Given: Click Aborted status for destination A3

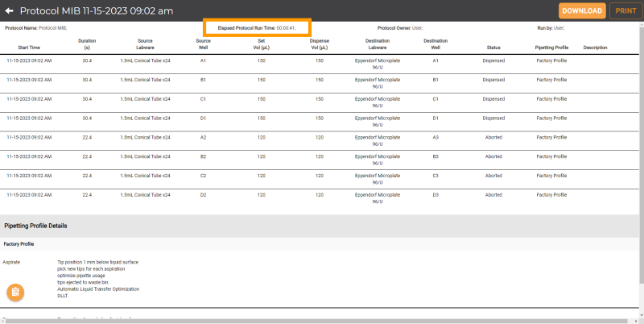Looking at the screenshot, I should (493, 137).
